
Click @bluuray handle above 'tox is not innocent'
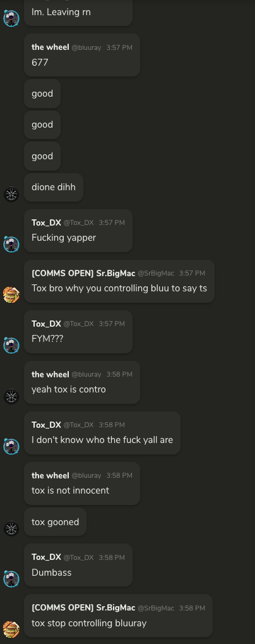(86, 476)
